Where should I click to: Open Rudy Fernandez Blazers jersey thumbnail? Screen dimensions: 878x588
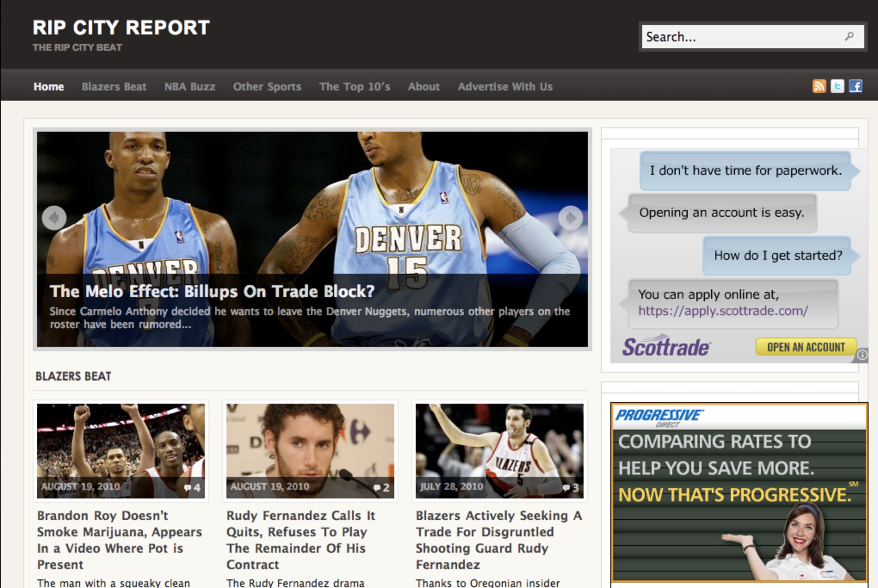499,451
